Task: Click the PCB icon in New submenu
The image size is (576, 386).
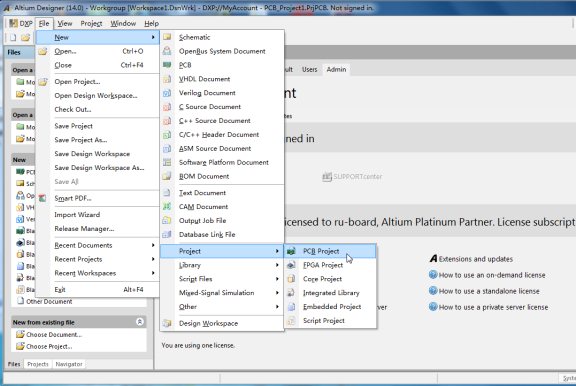Action: point(167,65)
